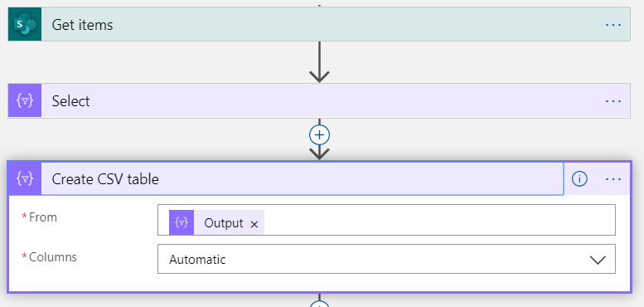This screenshot has width=644, height=307.
Task: Click the Columns dropdown chevron arrow
Action: 598,260
